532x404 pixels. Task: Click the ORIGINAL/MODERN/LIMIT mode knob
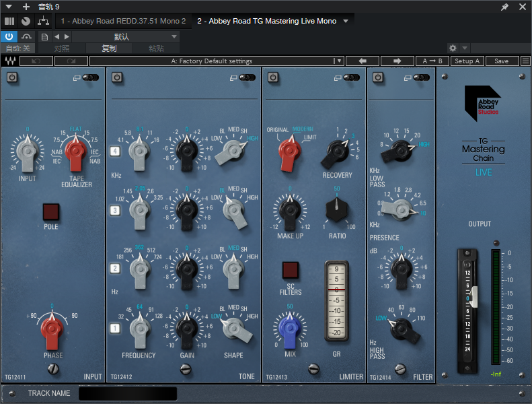289,151
